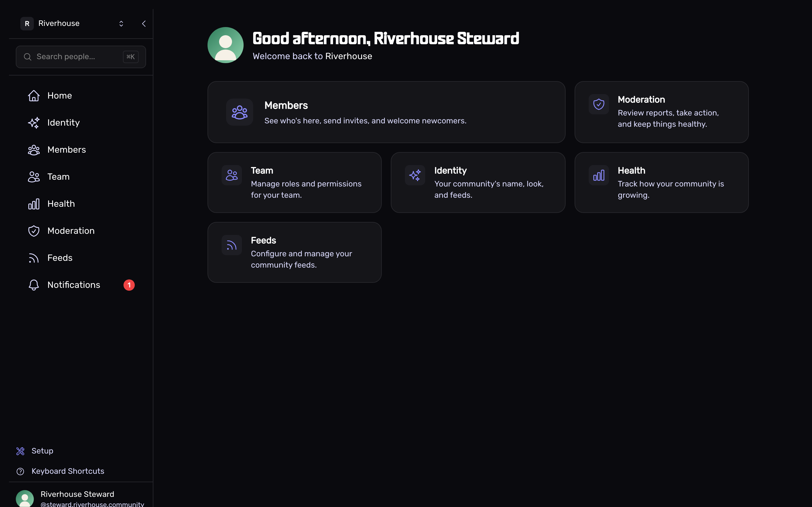Click the Health bar chart icon in sidebar
Viewport: 812px width, 507px height.
(x=34, y=204)
